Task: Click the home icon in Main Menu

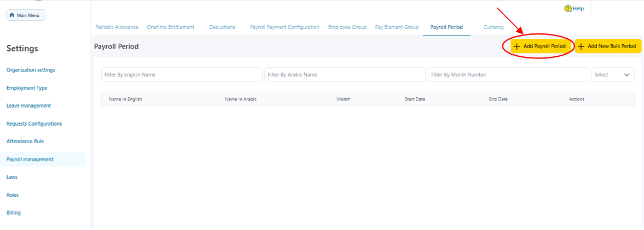Action: point(12,15)
